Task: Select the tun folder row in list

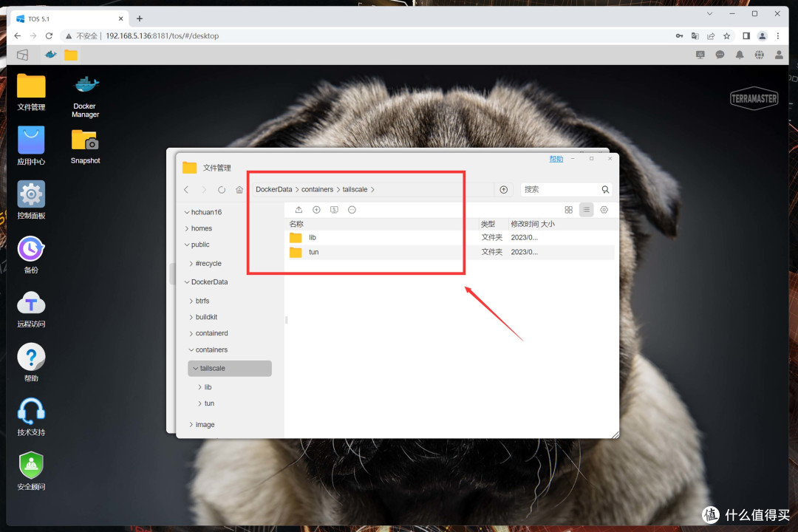Action: (x=449, y=252)
